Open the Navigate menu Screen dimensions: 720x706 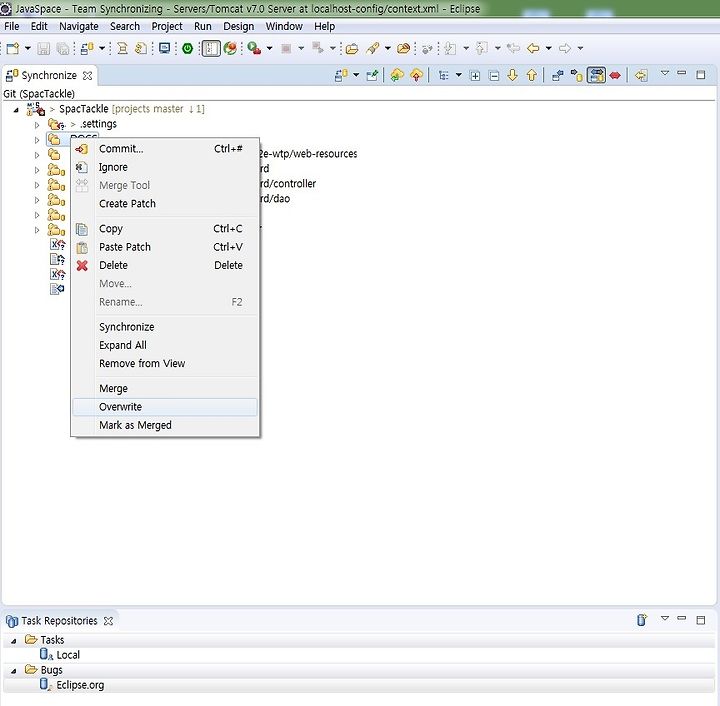[x=79, y=27]
